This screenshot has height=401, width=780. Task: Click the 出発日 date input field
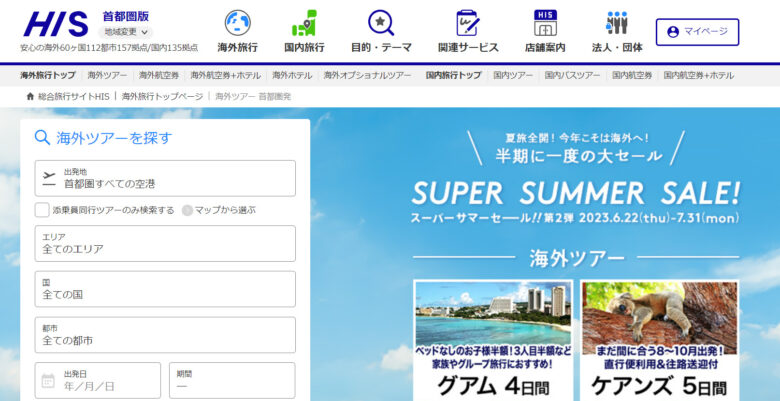coord(98,380)
